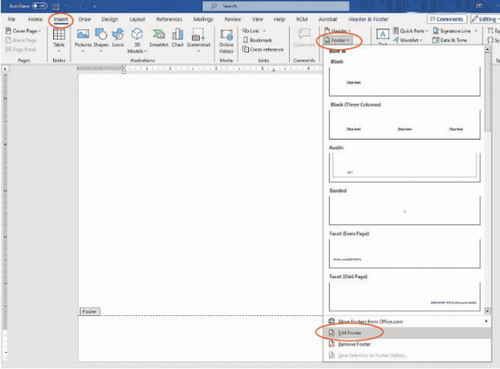Open the Screenshot dropdown arrow
Screen dimensions: 500x369
[199, 51]
